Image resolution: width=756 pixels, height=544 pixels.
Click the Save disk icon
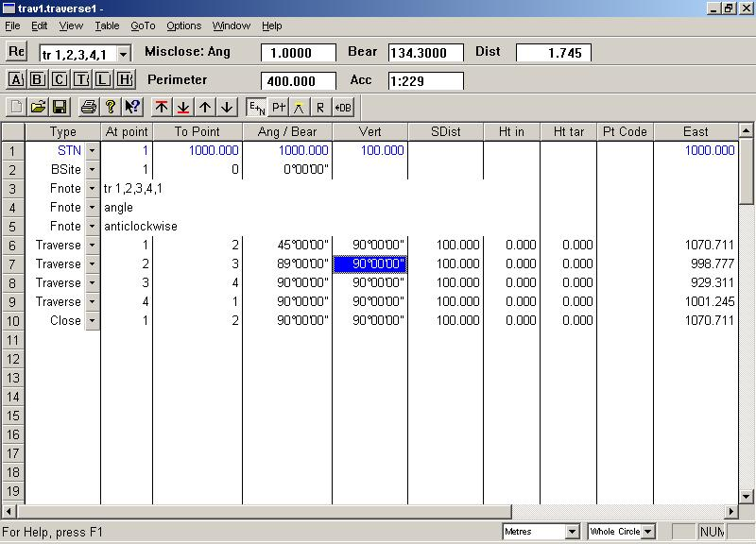pyautogui.click(x=59, y=108)
